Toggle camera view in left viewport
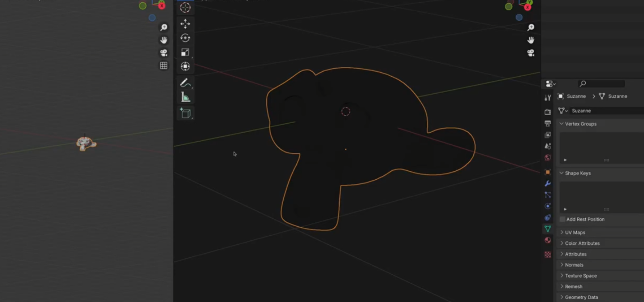The width and height of the screenshot is (644, 302). click(163, 53)
